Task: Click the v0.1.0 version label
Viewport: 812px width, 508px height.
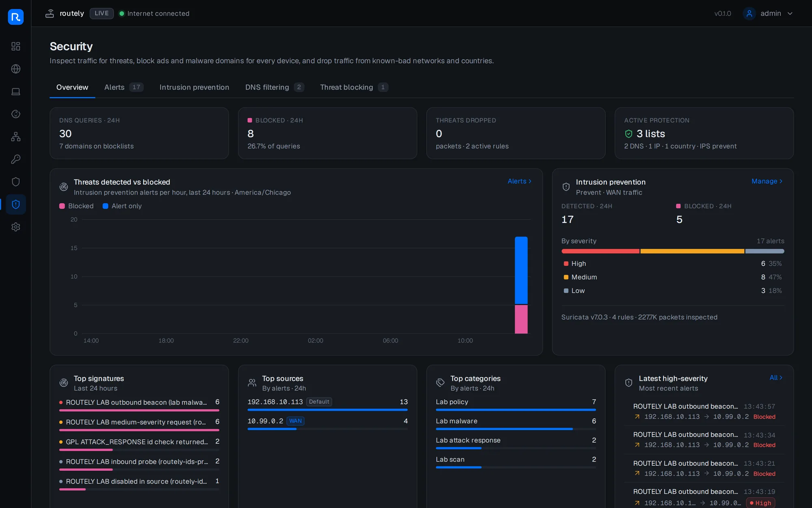Action: point(723,13)
